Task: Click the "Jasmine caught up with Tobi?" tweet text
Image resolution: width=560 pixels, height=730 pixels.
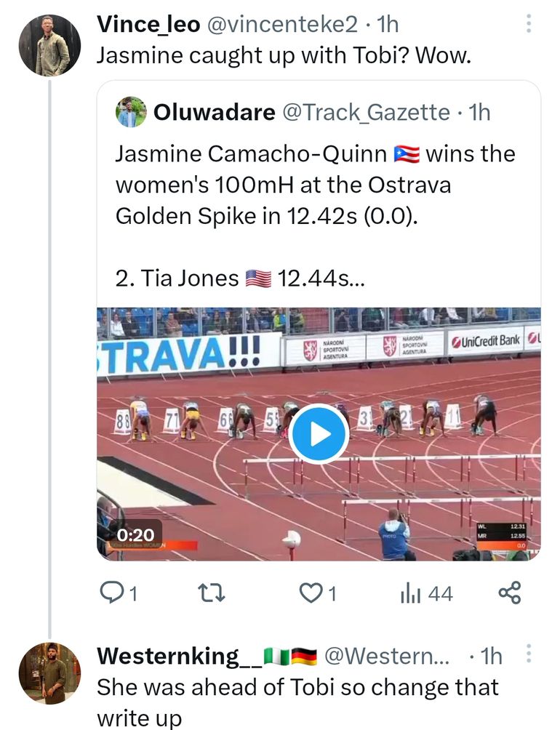Action: tap(284, 56)
